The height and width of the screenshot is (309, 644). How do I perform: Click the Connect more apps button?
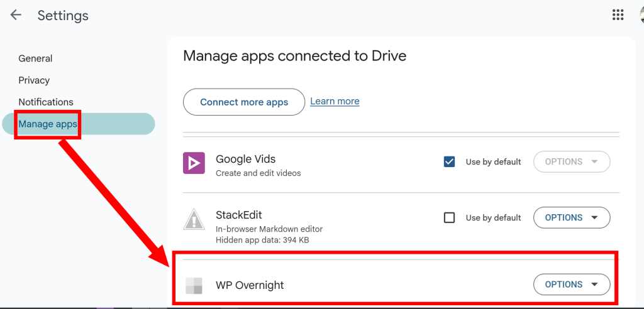tap(244, 102)
